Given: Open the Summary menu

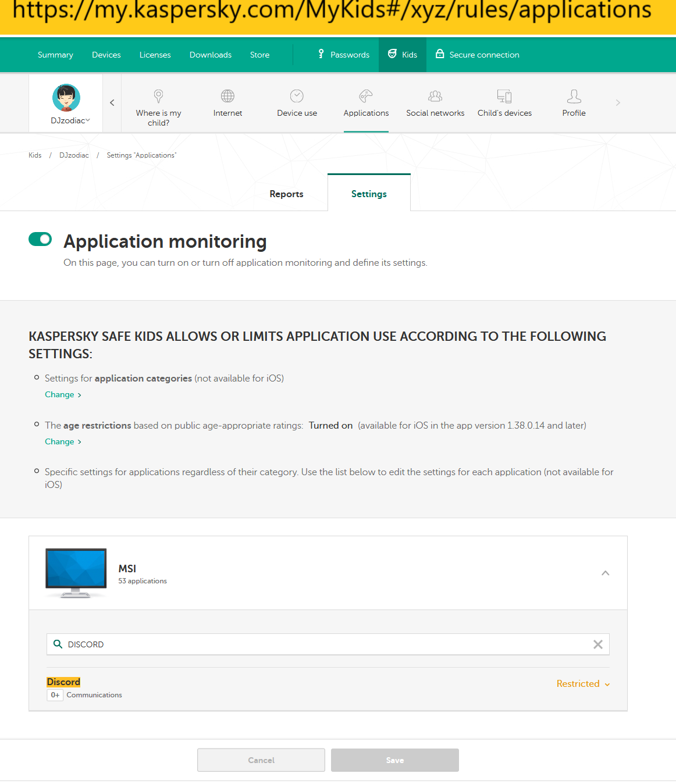Looking at the screenshot, I should 55,55.
